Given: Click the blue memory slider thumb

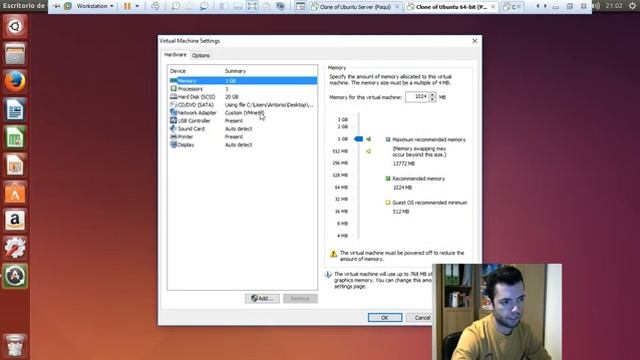Looking at the screenshot, I should point(358,139).
